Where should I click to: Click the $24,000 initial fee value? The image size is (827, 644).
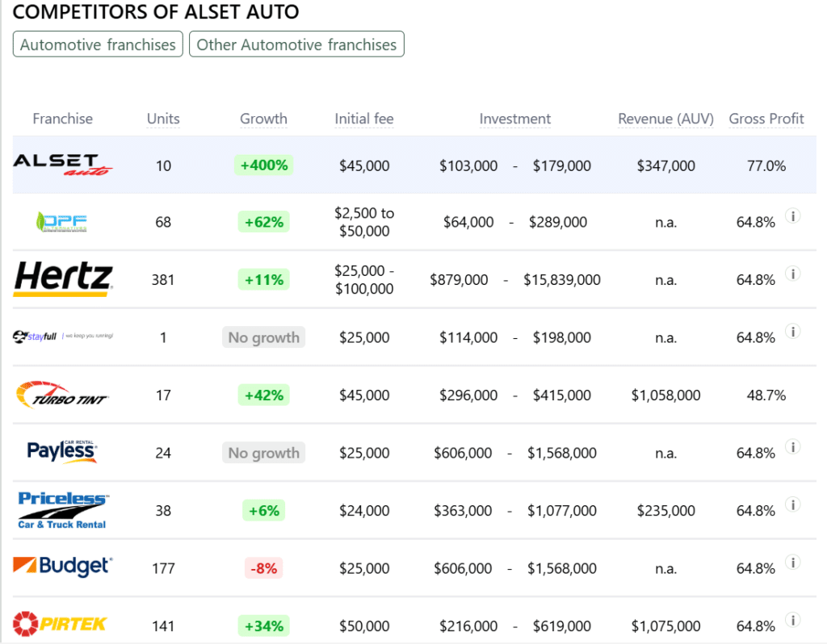point(364,510)
